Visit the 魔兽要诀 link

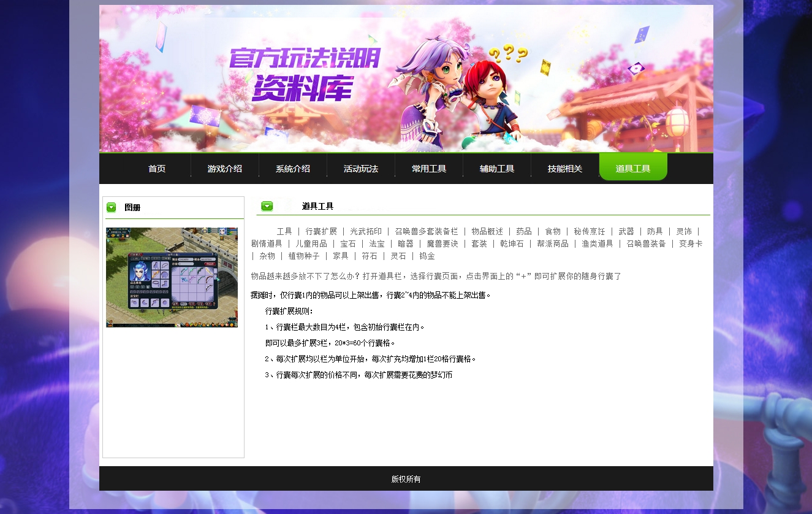442,244
